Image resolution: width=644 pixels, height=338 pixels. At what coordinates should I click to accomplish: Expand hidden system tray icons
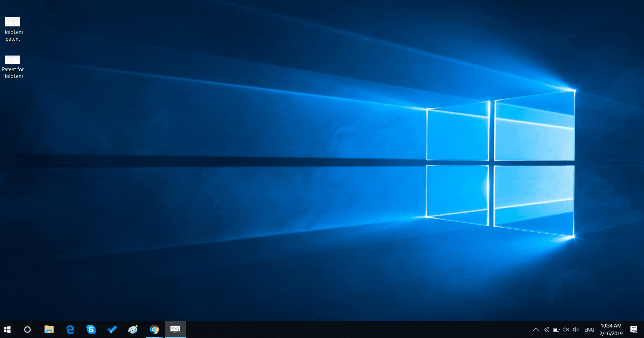(x=536, y=330)
